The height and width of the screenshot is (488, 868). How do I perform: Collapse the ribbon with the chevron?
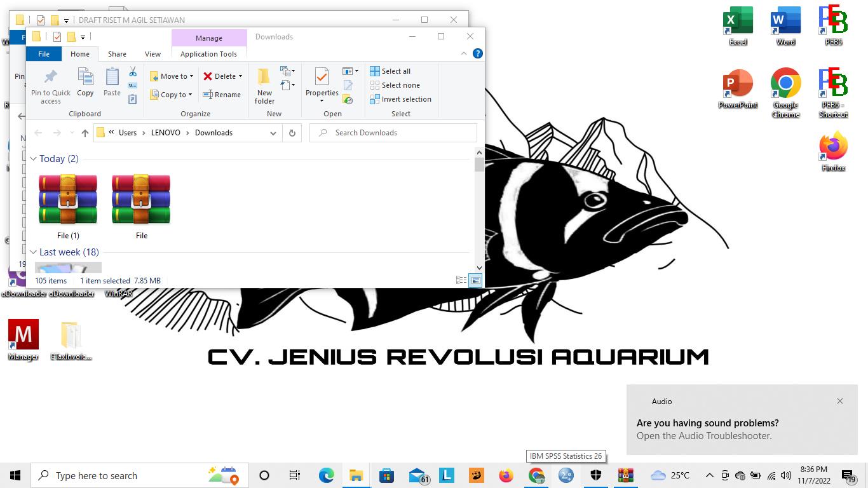(464, 54)
